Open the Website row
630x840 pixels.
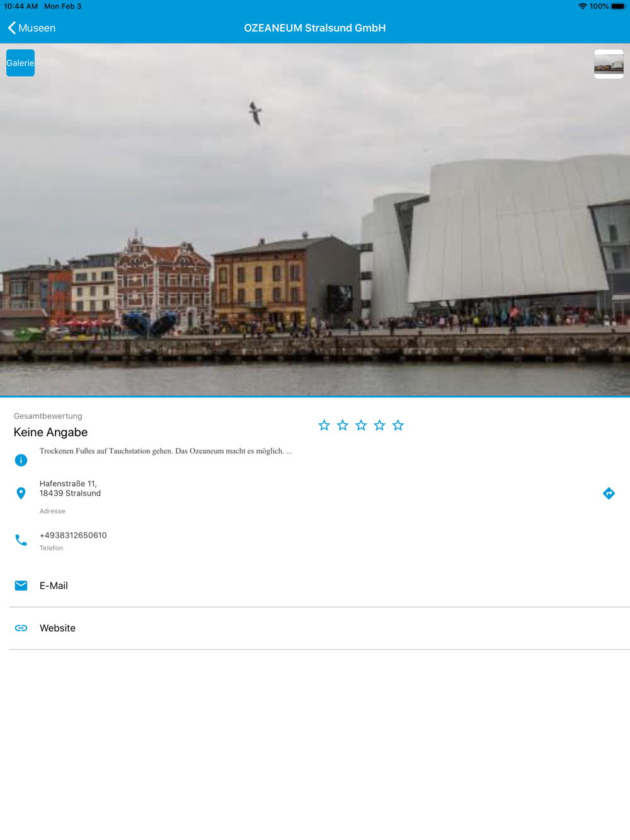[x=319, y=628]
